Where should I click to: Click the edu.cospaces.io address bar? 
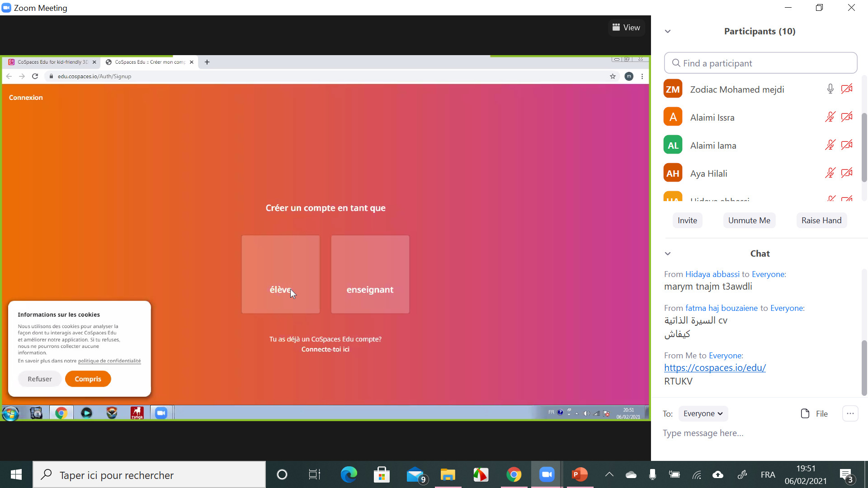pos(325,76)
